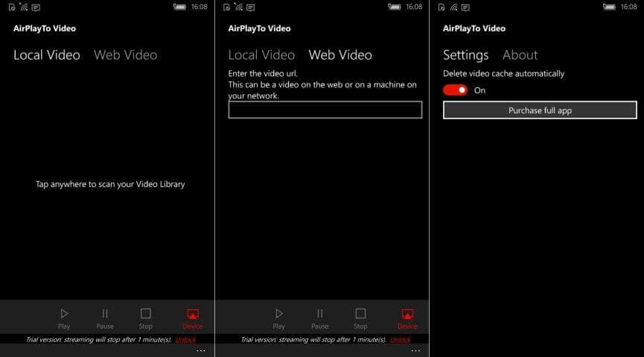644x357 pixels.
Task: Click SIM icon in left screen status bar
Action: (x=12, y=7)
